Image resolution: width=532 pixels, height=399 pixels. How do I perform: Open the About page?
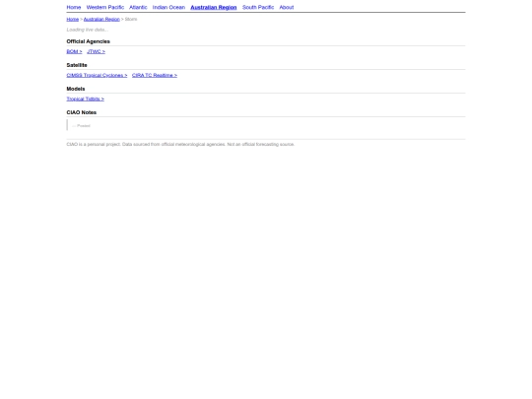(x=287, y=7)
